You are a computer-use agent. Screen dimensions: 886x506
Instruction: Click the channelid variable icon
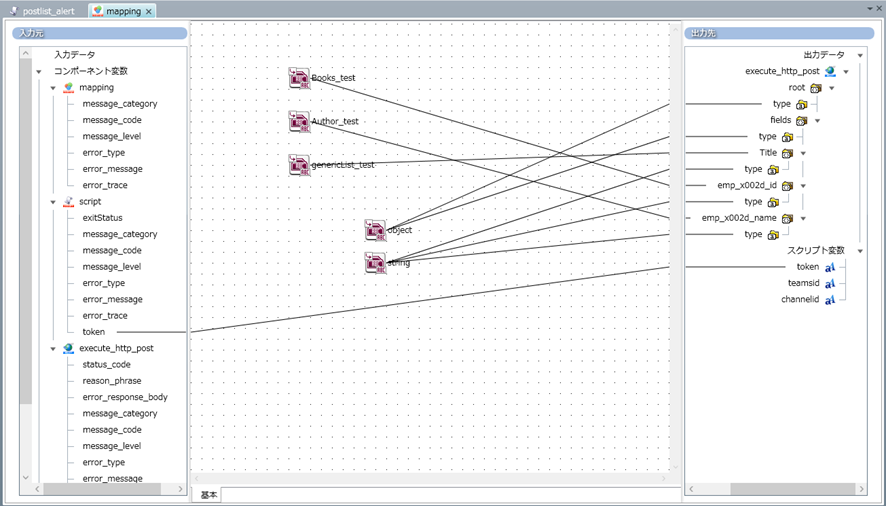830,300
